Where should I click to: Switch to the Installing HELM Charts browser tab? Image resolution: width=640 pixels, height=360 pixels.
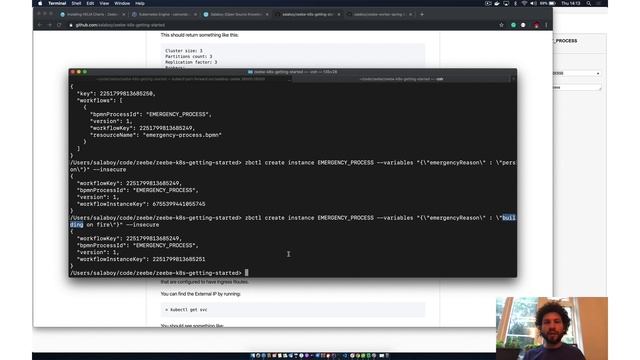click(x=92, y=14)
